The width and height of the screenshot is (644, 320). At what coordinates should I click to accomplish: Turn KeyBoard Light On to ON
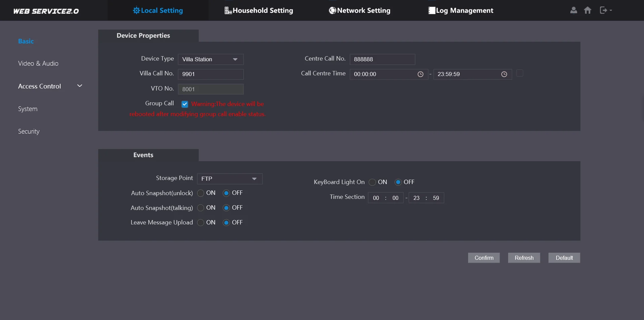pyautogui.click(x=372, y=182)
